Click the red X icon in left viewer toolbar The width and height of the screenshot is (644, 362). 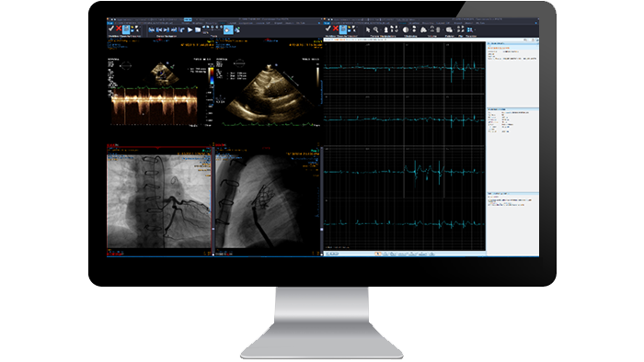[x=119, y=28]
